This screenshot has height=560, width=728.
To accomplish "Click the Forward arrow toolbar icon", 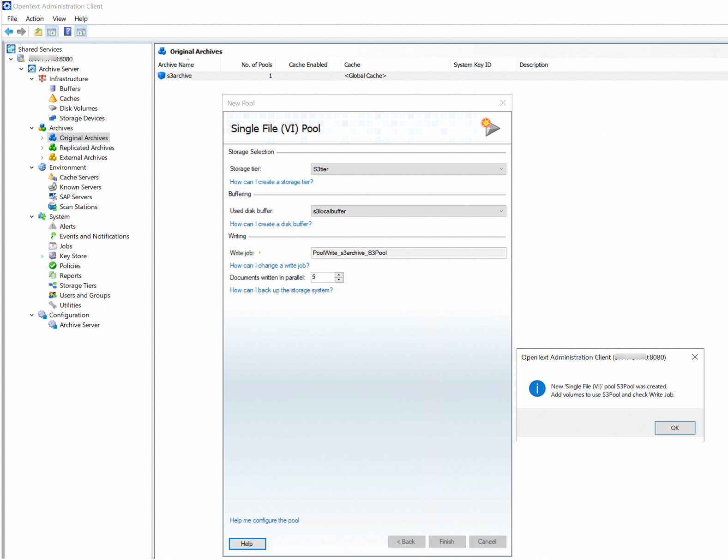I will pos(21,32).
